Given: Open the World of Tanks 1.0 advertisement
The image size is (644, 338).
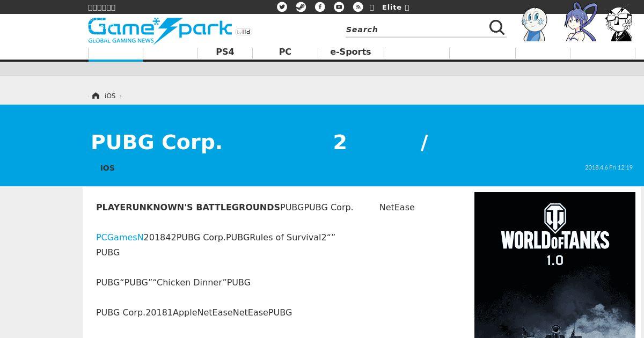Looking at the screenshot, I should click(x=555, y=265).
